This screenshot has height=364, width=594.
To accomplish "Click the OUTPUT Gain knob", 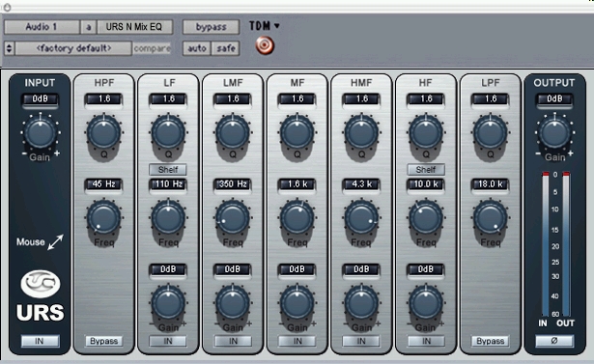I will [554, 132].
